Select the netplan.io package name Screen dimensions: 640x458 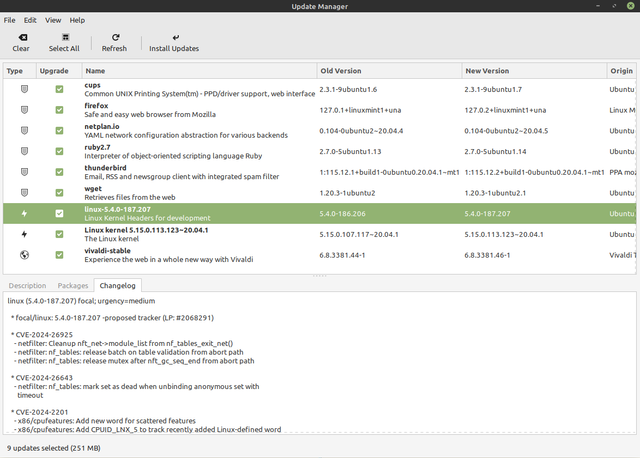102,126
